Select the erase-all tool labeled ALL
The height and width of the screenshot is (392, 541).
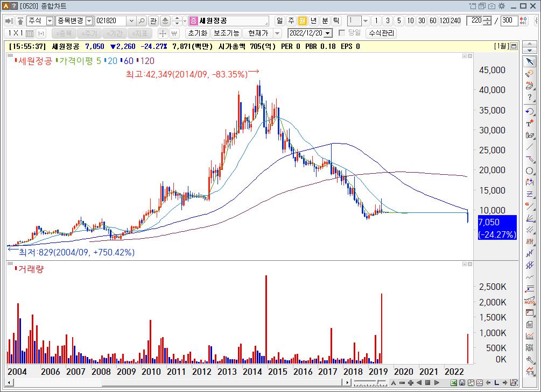click(530, 85)
